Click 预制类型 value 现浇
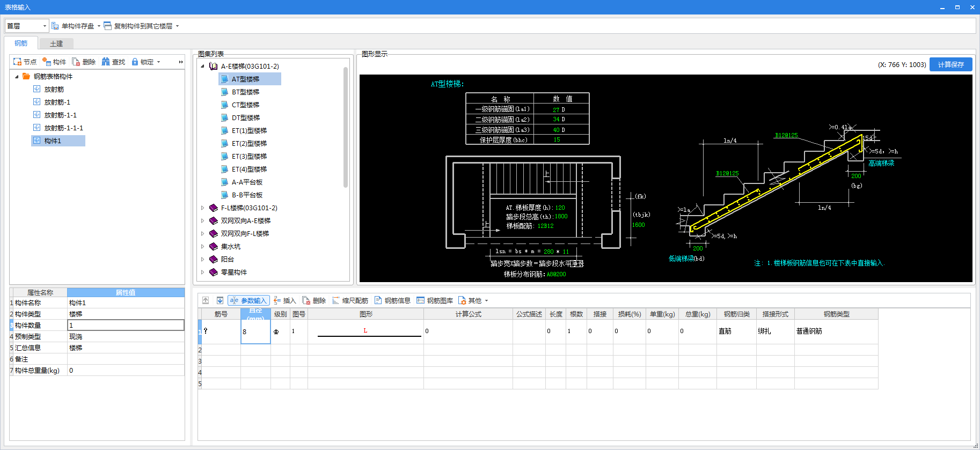Screen dimensions: 980x450 [x=126, y=336]
